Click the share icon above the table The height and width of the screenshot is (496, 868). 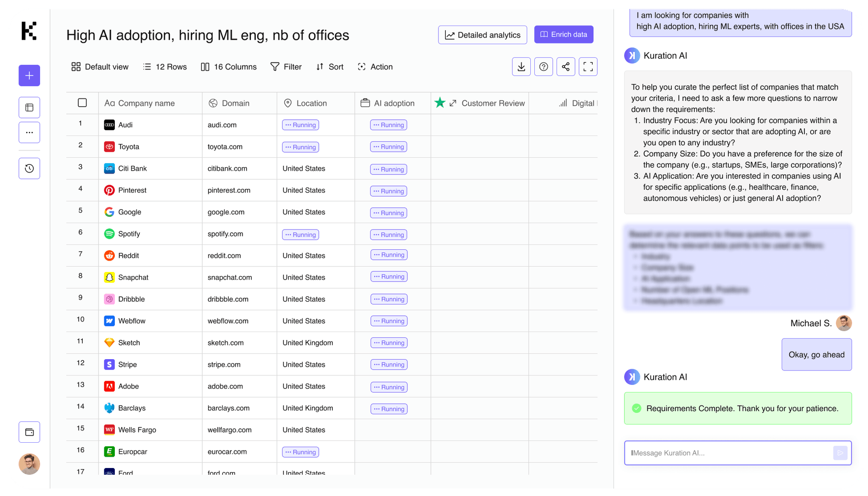tap(566, 67)
